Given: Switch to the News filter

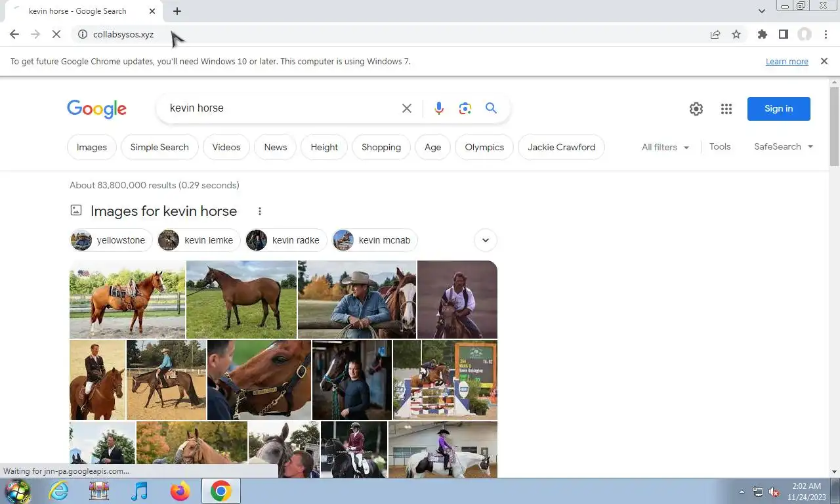Looking at the screenshot, I should [276, 147].
